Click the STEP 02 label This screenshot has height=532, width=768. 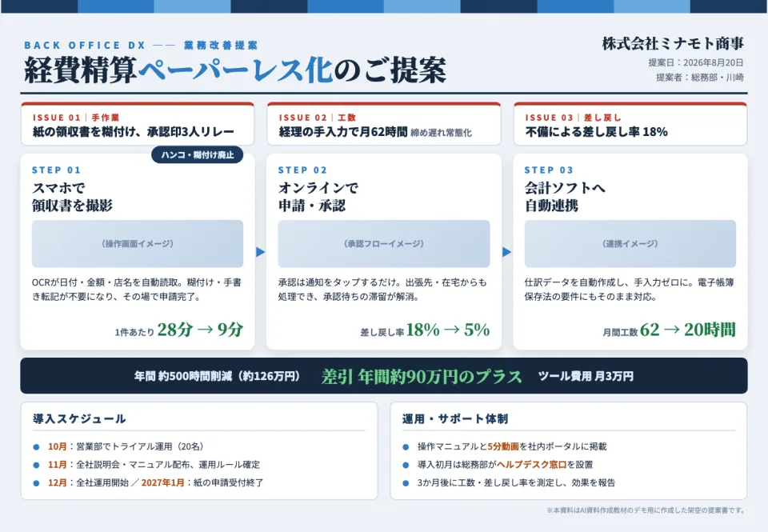pos(302,170)
